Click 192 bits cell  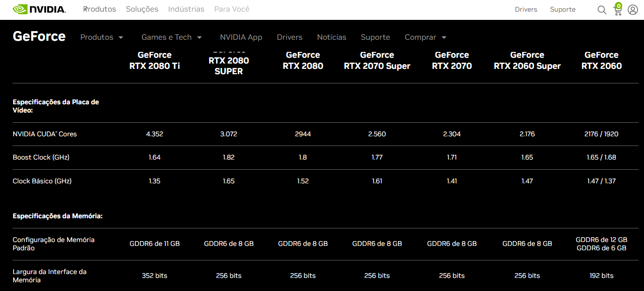click(601, 275)
